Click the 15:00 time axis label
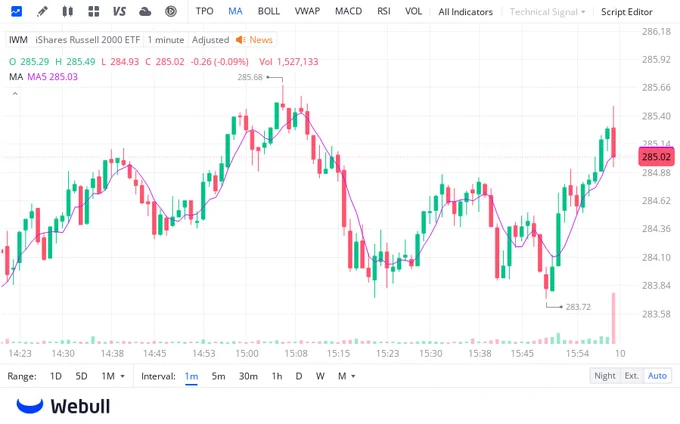 click(x=247, y=353)
